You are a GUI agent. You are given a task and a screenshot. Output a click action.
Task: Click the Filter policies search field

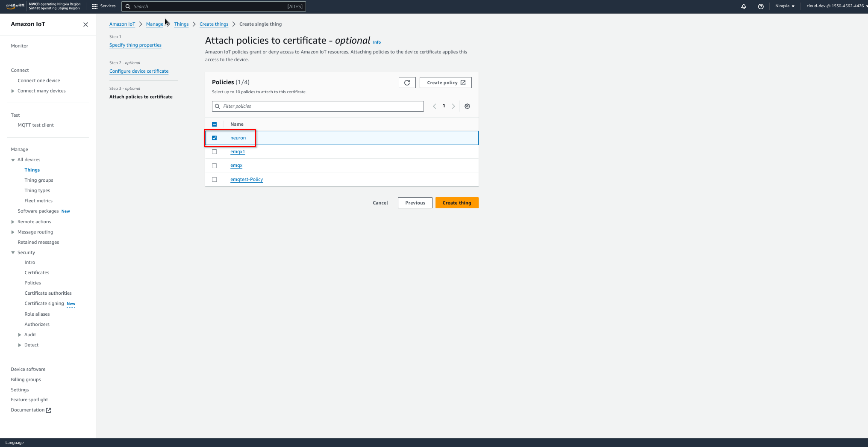click(x=318, y=106)
